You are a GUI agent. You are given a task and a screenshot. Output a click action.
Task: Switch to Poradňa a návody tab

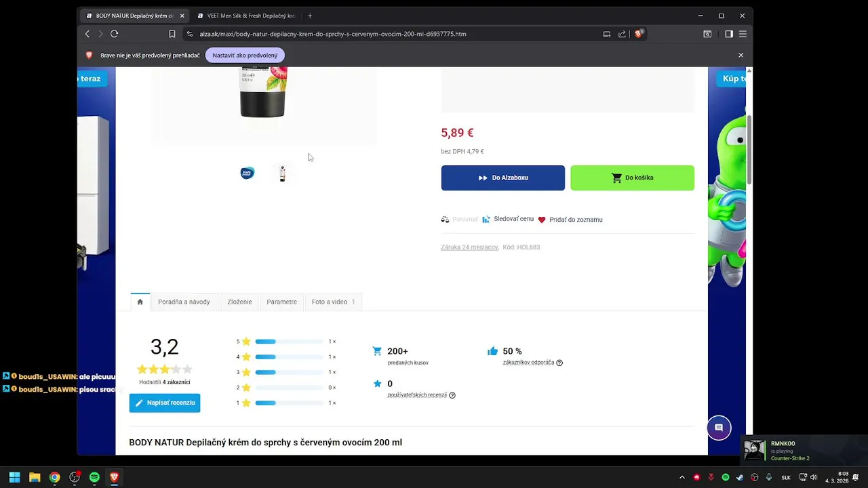click(x=184, y=302)
